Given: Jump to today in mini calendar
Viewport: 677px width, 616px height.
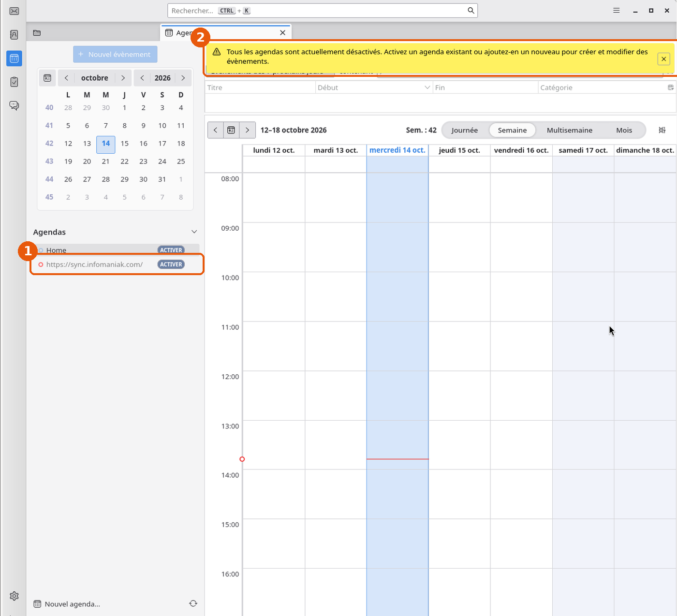Looking at the screenshot, I should [47, 78].
